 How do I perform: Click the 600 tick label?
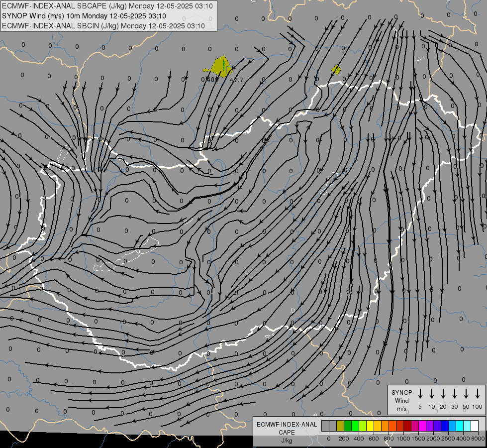pyautogui.click(x=374, y=439)
